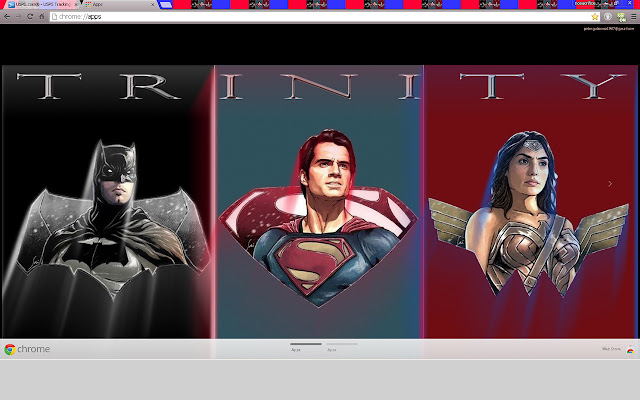
Task: Close the Apps tab
Action: tap(153, 4)
